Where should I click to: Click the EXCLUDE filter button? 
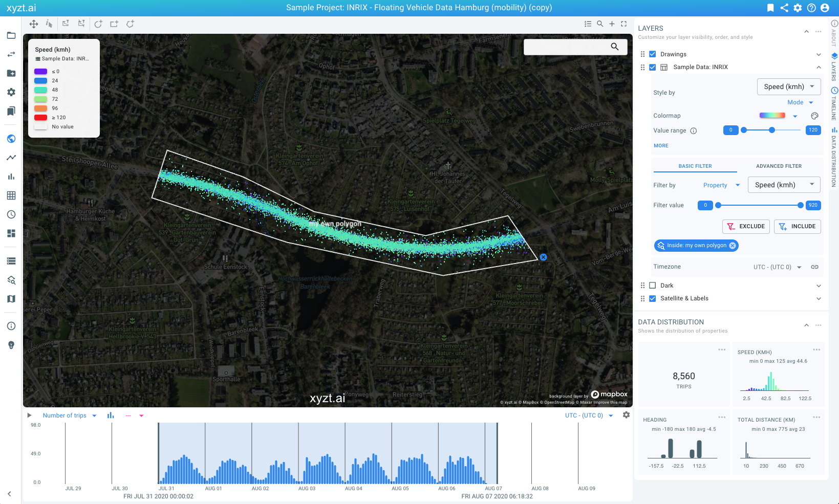(x=746, y=227)
